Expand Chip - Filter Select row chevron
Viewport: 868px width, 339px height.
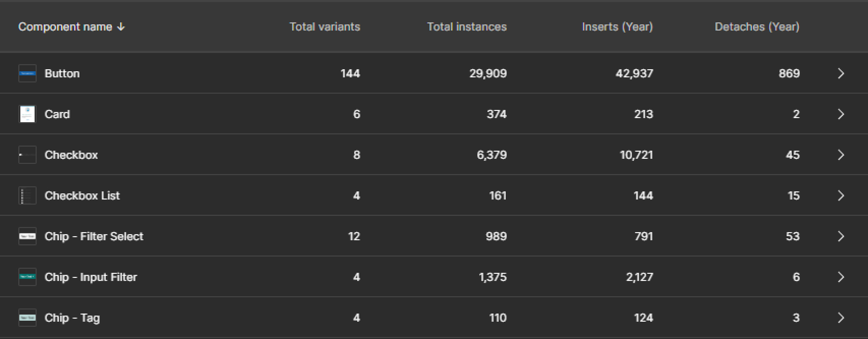(x=841, y=236)
